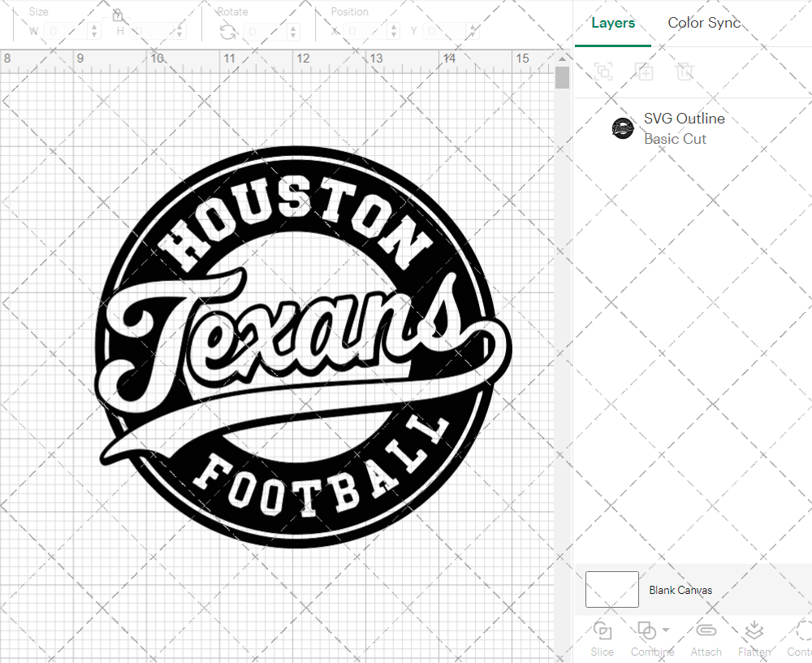This screenshot has height=663, width=812.
Task: Toggle the size lock between W and H
Action: pos(118,15)
